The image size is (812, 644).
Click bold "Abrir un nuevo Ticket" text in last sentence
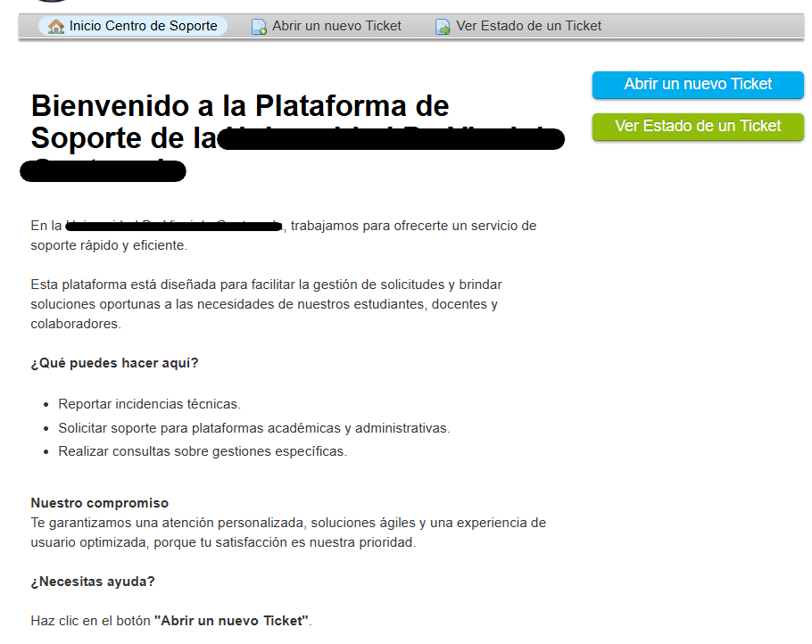[231, 621]
